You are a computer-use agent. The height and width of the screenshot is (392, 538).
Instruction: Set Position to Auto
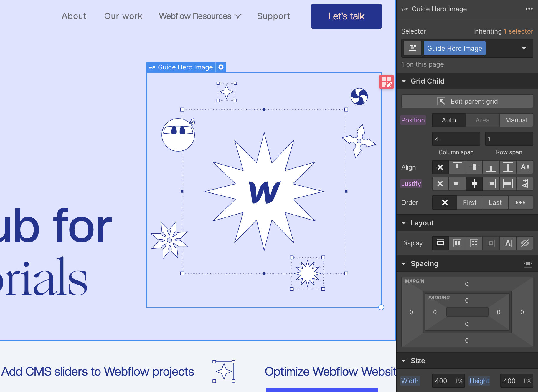click(449, 120)
